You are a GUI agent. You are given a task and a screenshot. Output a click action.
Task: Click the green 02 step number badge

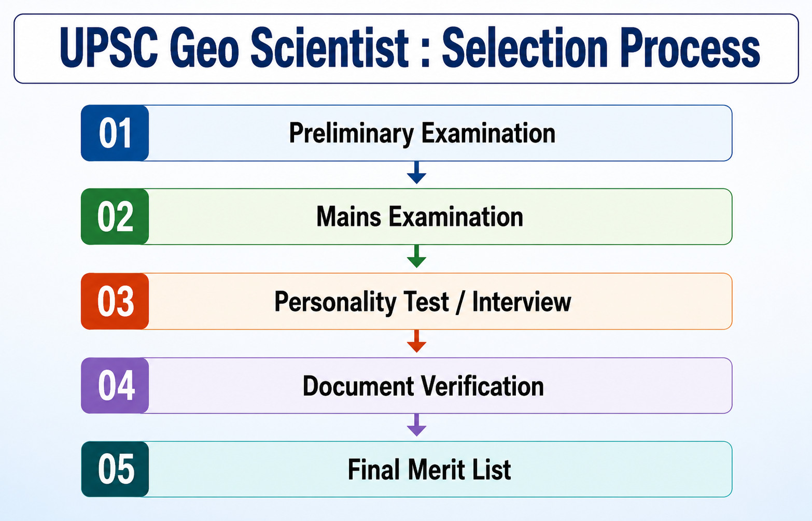115,217
